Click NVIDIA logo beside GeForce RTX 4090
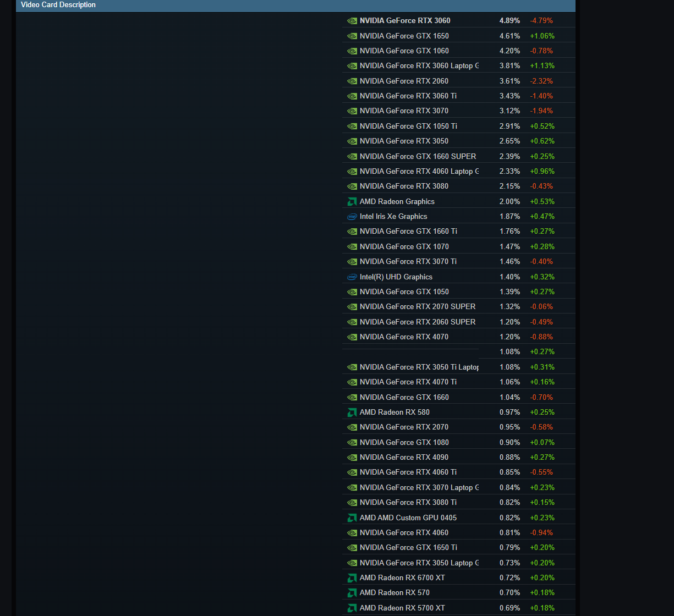674x616 pixels. (352, 458)
